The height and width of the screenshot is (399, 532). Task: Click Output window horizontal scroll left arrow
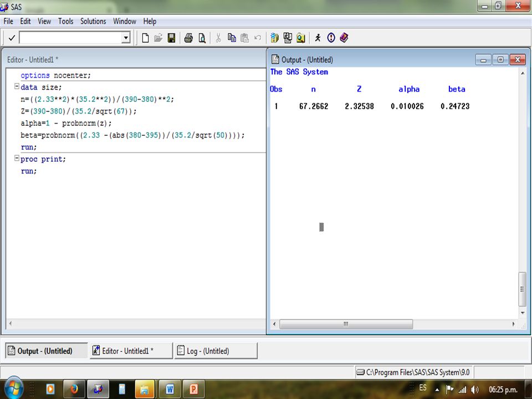pyautogui.click(x=274, y=324)
